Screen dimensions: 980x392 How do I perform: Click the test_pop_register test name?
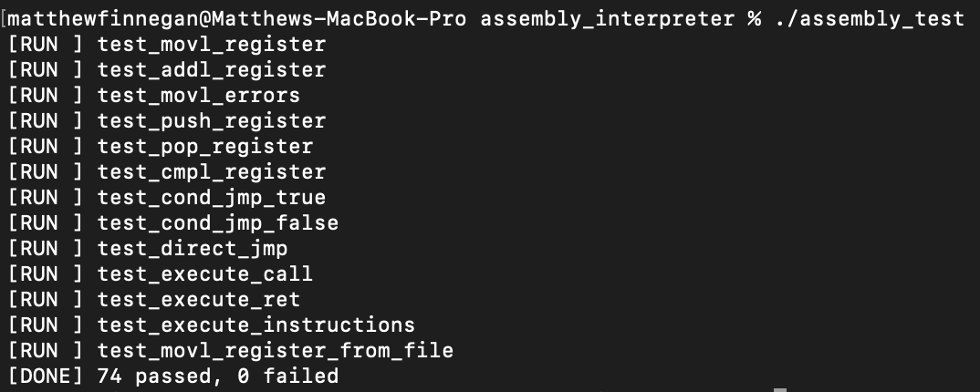point(204,146)
